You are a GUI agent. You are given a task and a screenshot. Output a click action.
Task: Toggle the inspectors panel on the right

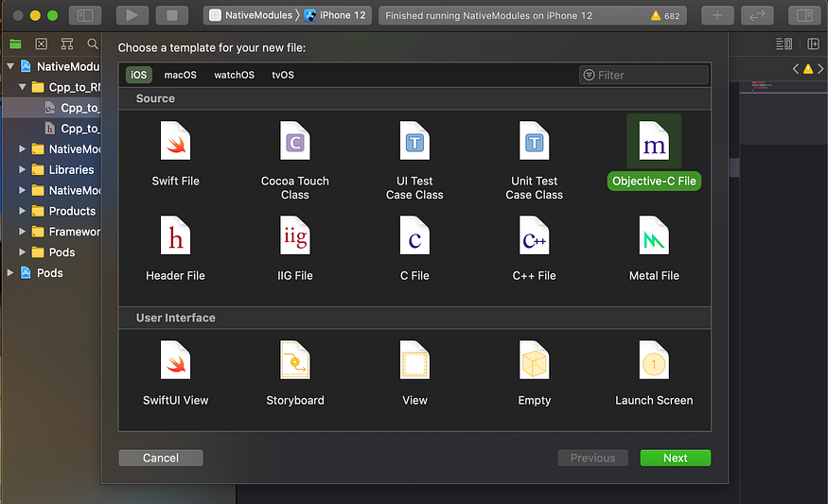(804, 15)
